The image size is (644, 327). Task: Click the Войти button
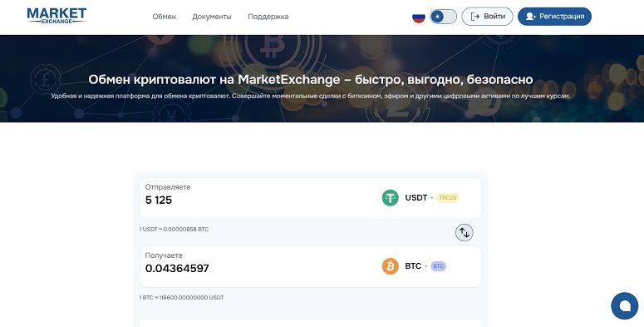pos(487,17)
